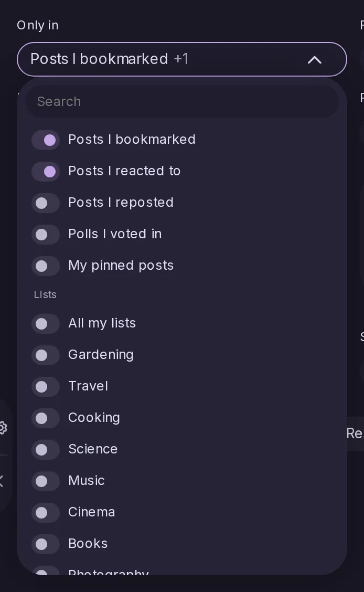Disable the Posts I bookmarked toggle

46,140
